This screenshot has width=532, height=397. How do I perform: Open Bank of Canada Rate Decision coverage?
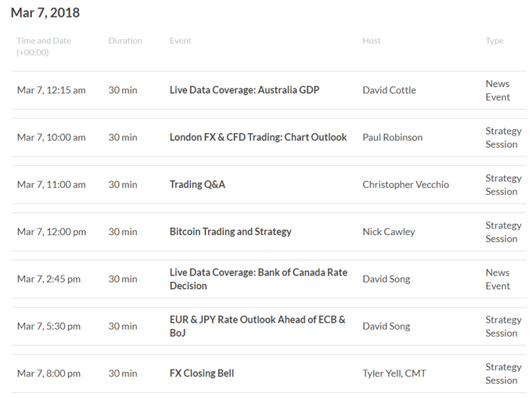(258, 279)
